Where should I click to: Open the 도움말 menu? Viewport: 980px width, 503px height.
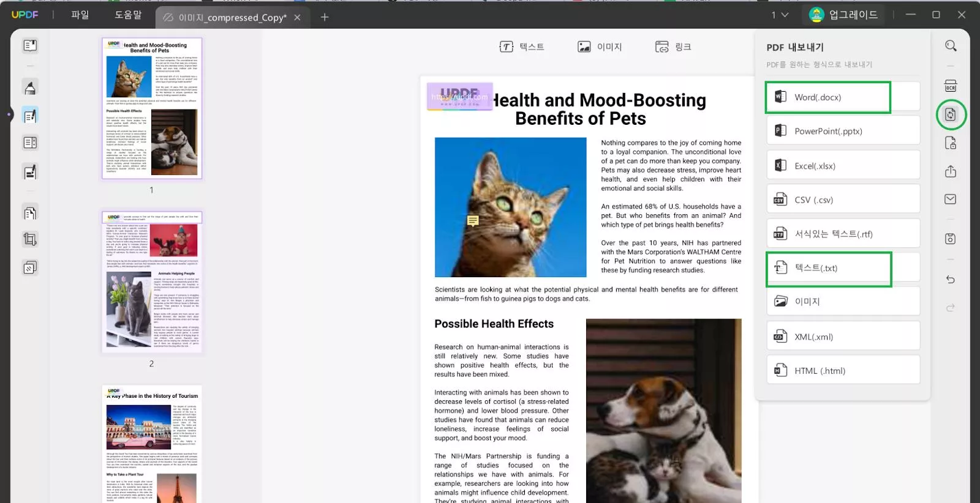tap(128, 15)
